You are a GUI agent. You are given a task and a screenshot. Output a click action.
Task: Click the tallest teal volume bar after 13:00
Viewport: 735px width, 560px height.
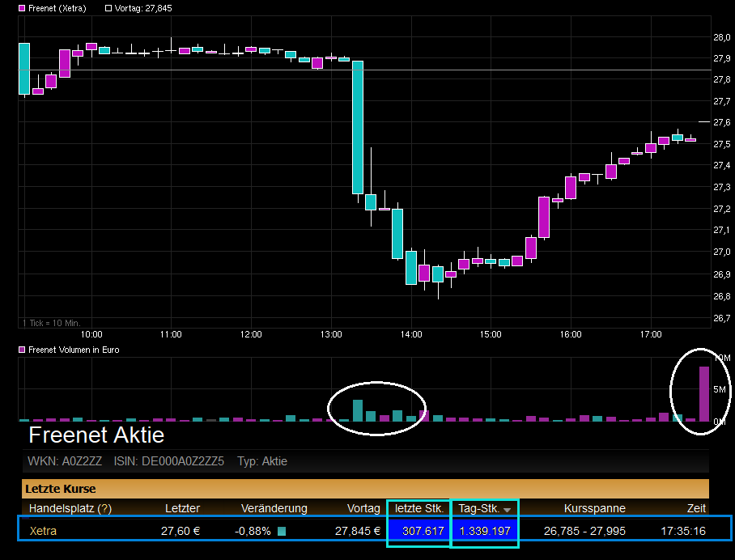(358, 410)
